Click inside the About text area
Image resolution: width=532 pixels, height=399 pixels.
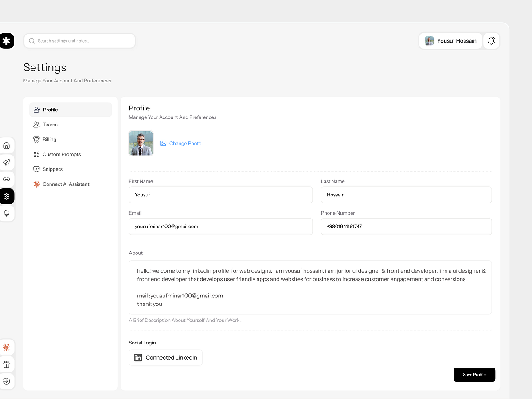coord(310,287)
